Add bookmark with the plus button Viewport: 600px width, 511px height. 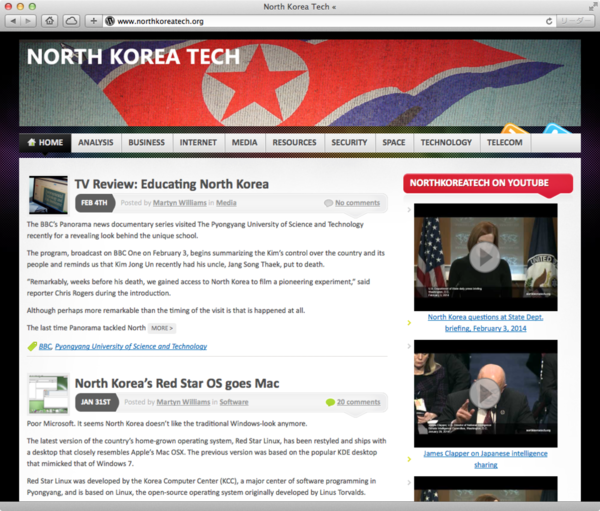click(x=94, y=21)
